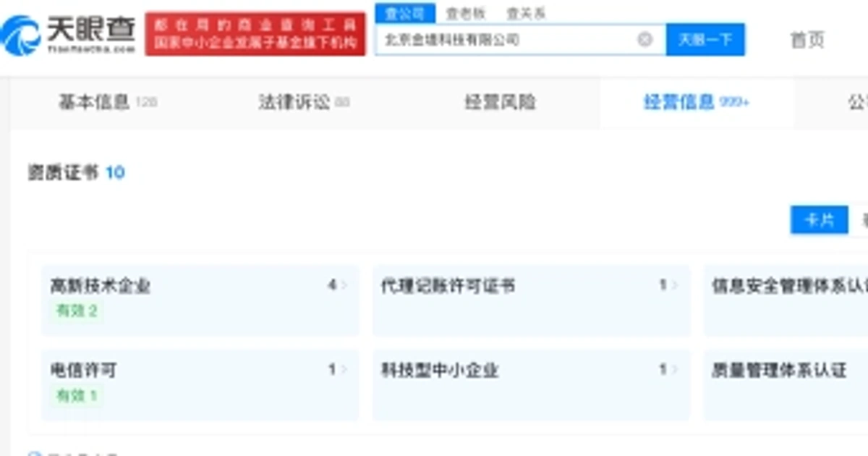Select the 查关系 search tab
868x456 pixels.
(526, 13)
